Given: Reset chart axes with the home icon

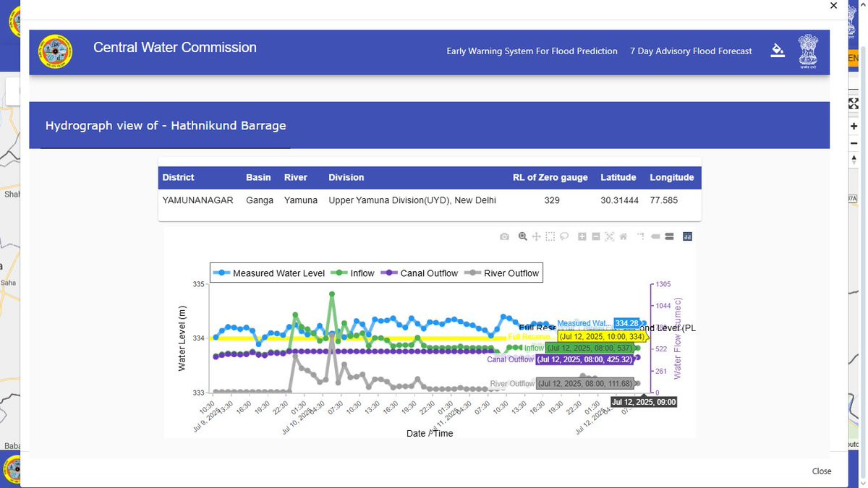Looking at the screenshot, I should click(x=623, y=236).
